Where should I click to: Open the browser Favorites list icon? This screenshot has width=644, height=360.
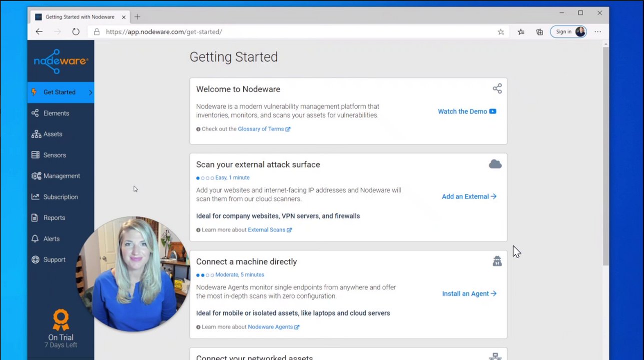[x=521, y=31]
